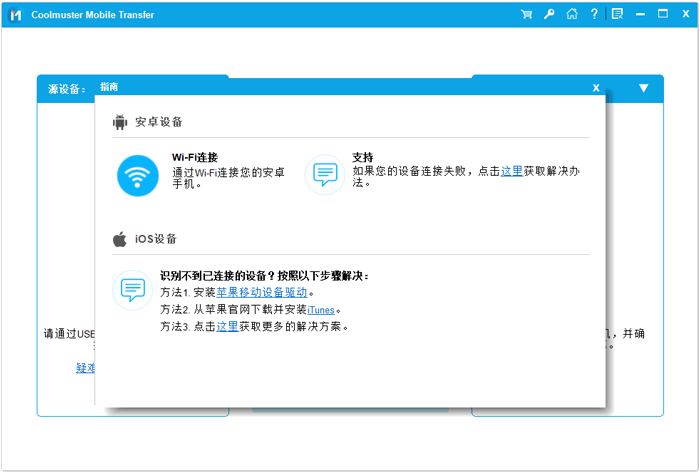Select the Wi-Fi连接 heading text
The height and width of the screenshot is (472, 700).
[194, 157]
